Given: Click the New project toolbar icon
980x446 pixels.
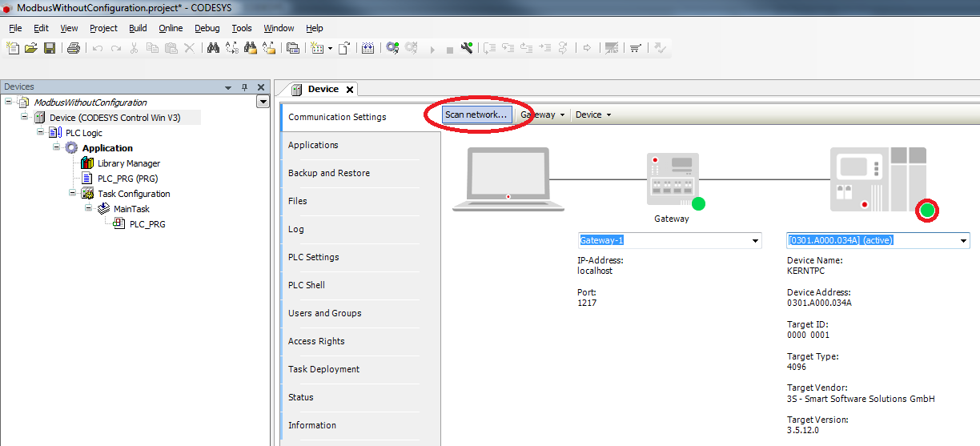Looking at the screenshot, I should [x=14, y=48].
